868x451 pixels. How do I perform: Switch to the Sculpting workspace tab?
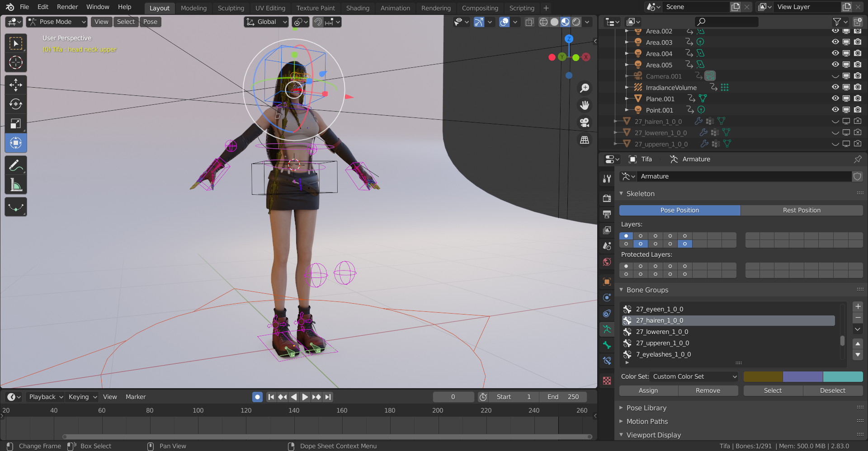coord(231,8)
